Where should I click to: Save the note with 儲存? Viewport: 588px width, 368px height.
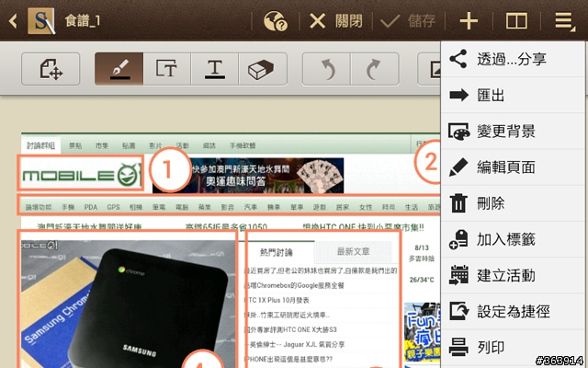408,20
